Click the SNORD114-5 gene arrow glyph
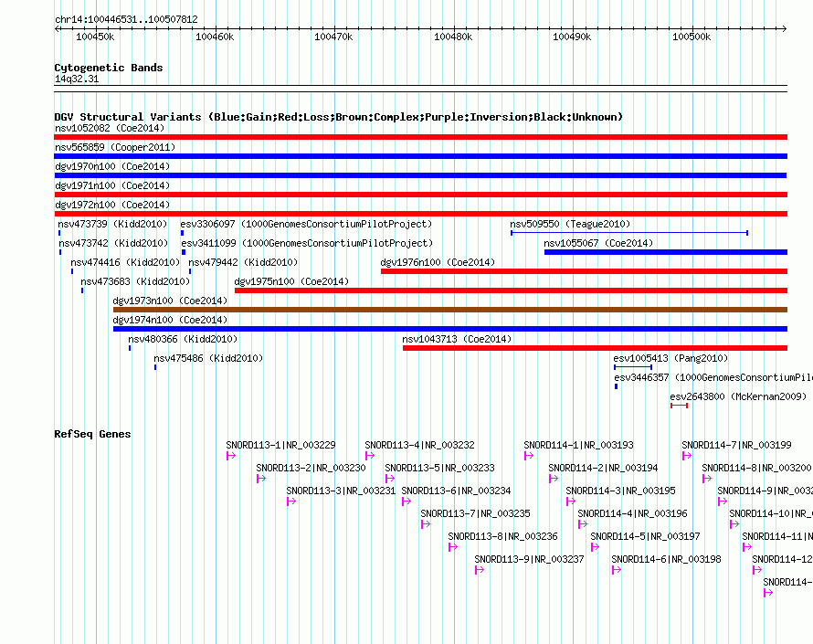813x644 pixels. point(596,547)
